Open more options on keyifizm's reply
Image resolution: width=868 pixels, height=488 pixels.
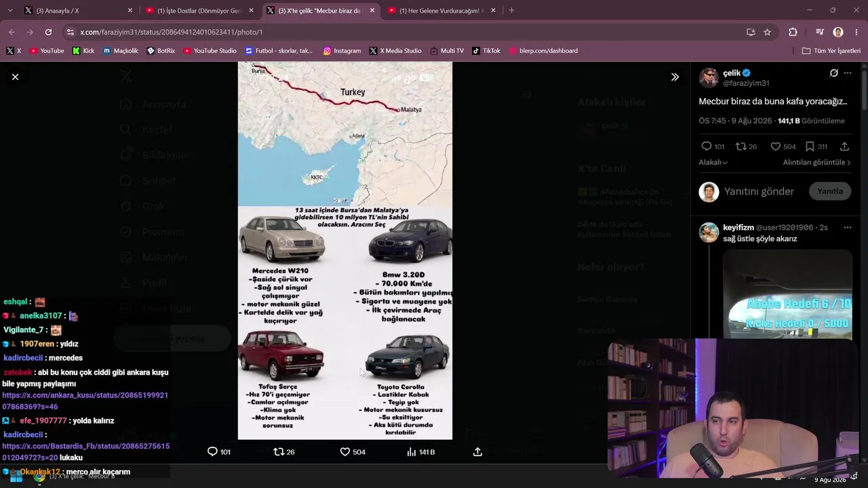[847, 228]
